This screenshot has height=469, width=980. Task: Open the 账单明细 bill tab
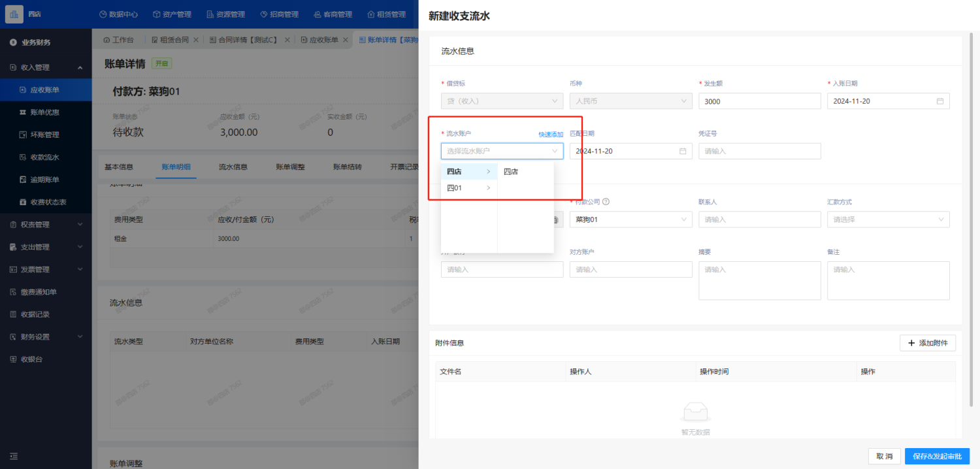[176, 167]
